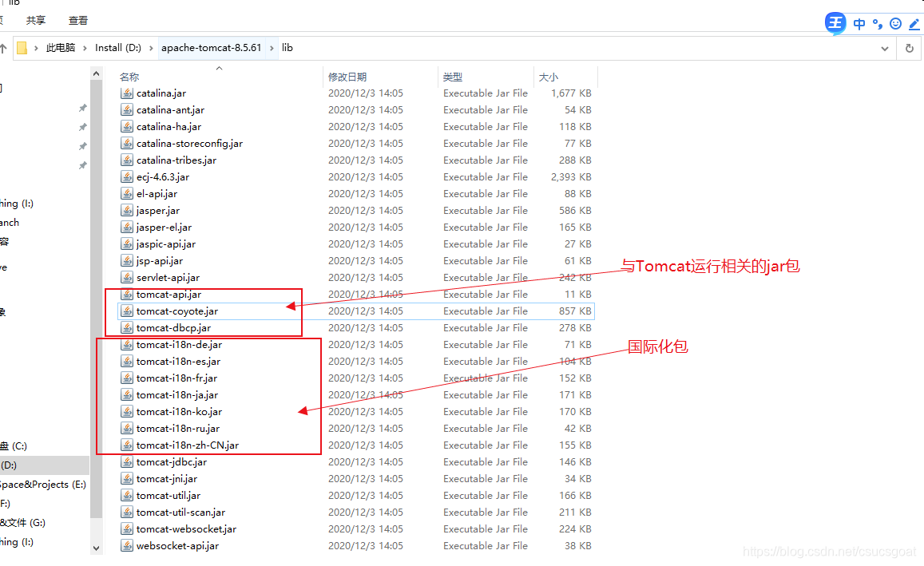The image size is (924, 566).
Task: Select Space&Projects (E:) drive in sidebar
Action: tap(42, 484)
